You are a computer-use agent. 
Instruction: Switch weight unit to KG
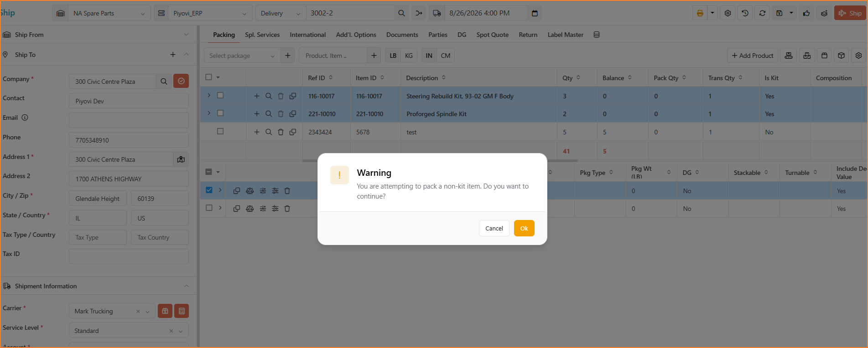tap(409, 56)
